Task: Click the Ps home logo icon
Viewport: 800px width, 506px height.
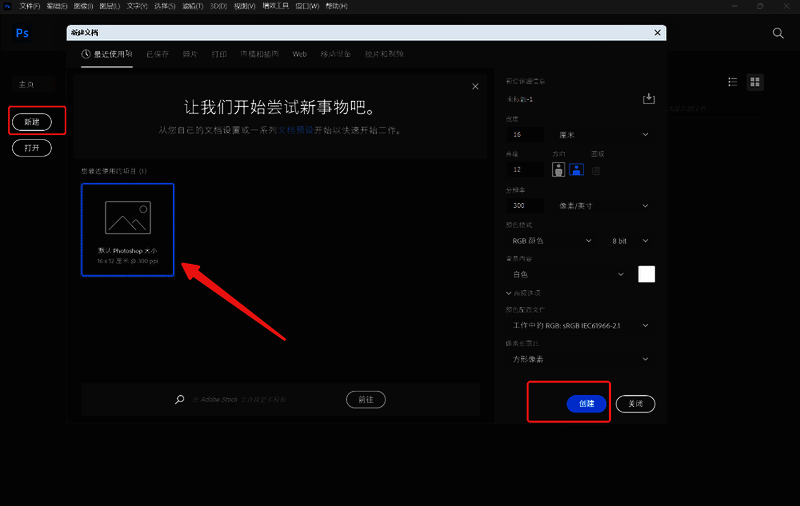Action: (22, 33)
